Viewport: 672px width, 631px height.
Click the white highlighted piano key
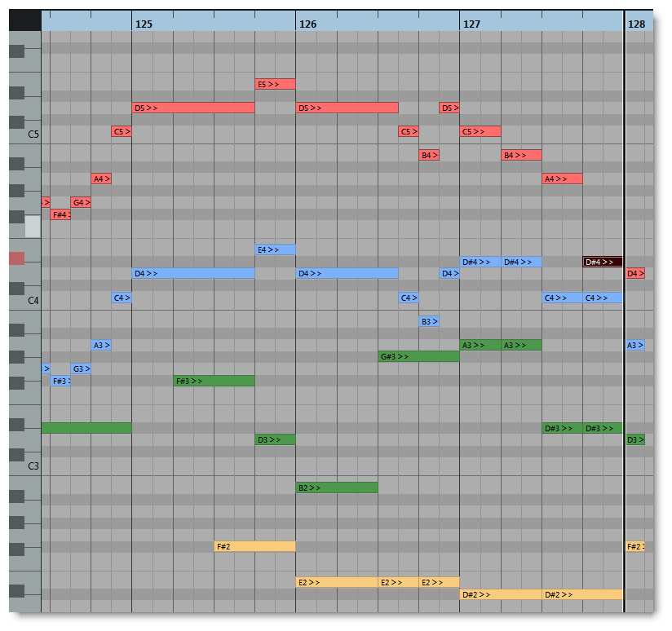[33, 227]
